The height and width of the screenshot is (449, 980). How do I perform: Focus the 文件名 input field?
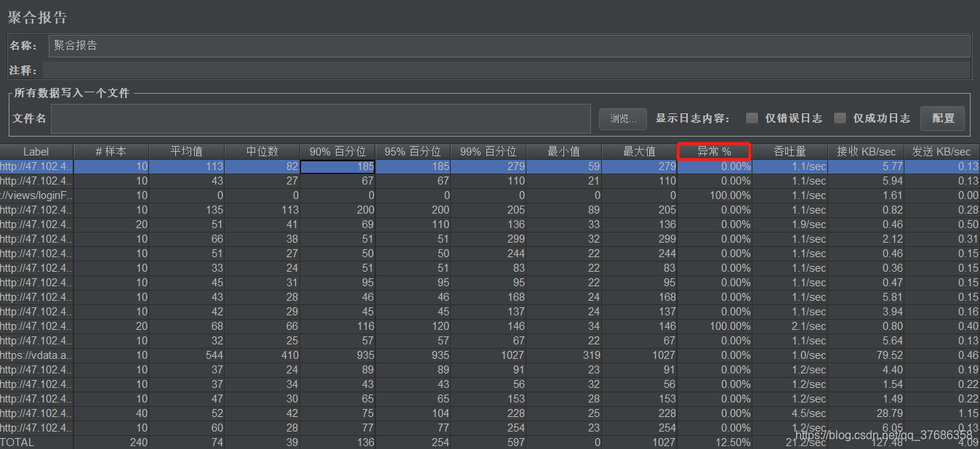(x=321, y=118)
